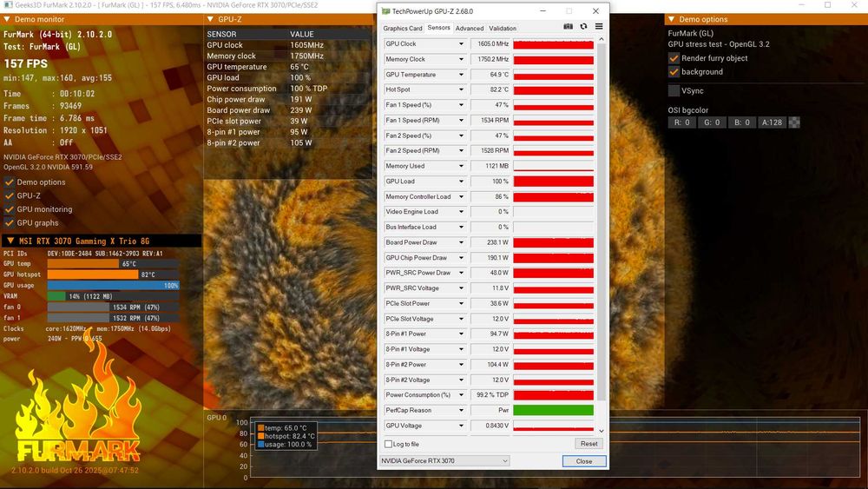Click the R: 0 bgcolor field
This screenshot has height=489, width=868.
pyautogui.click(x=682, y=122)
